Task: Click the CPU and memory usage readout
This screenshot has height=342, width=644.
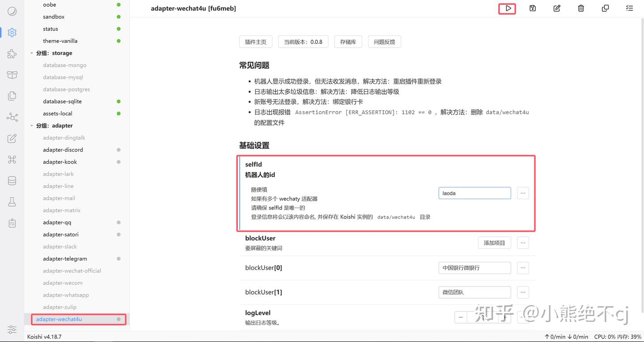Action: click(618, 337)
